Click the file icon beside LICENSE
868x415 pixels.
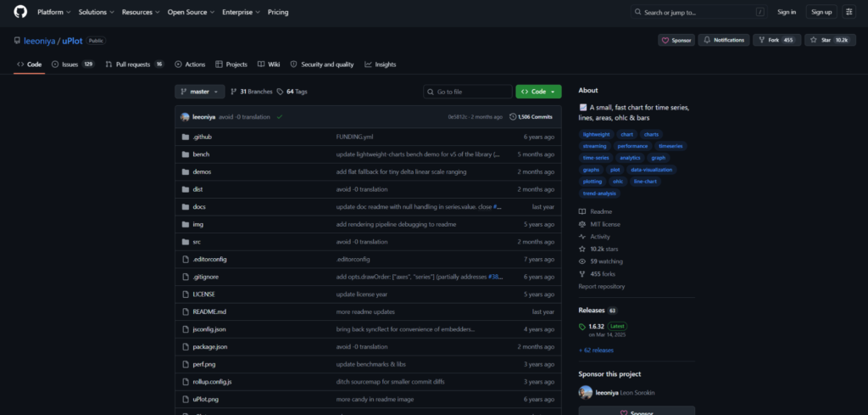pyautogui.click(x=186, y=294)
